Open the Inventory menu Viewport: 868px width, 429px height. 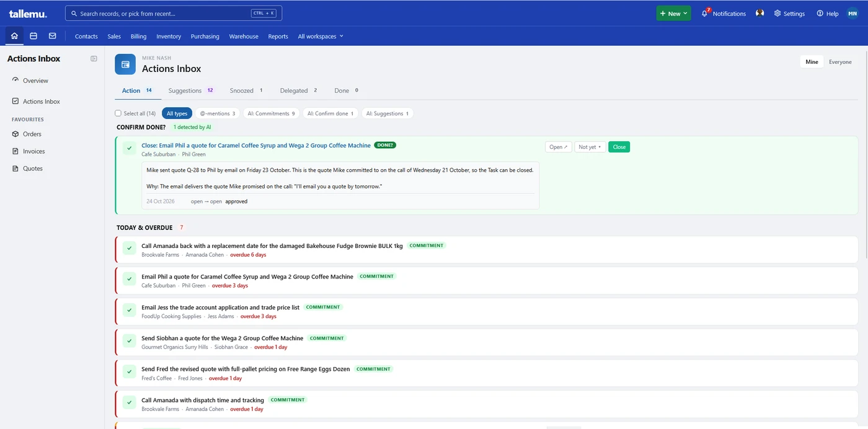[x=169, y=36]
